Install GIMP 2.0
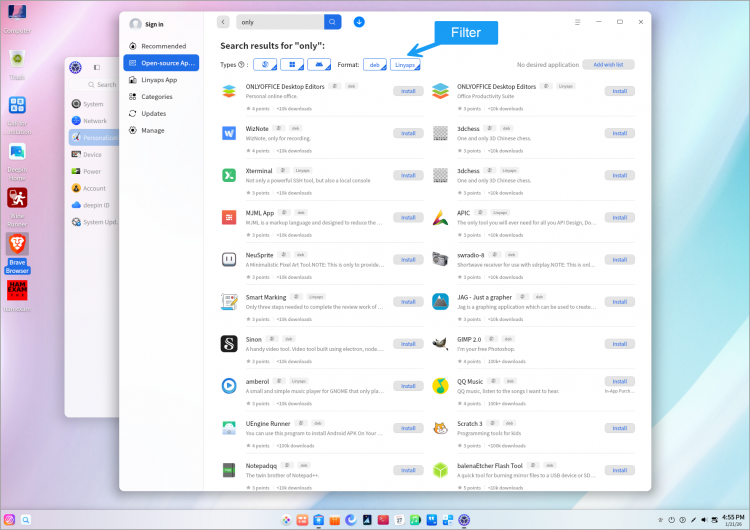 [x=619, y=343]
